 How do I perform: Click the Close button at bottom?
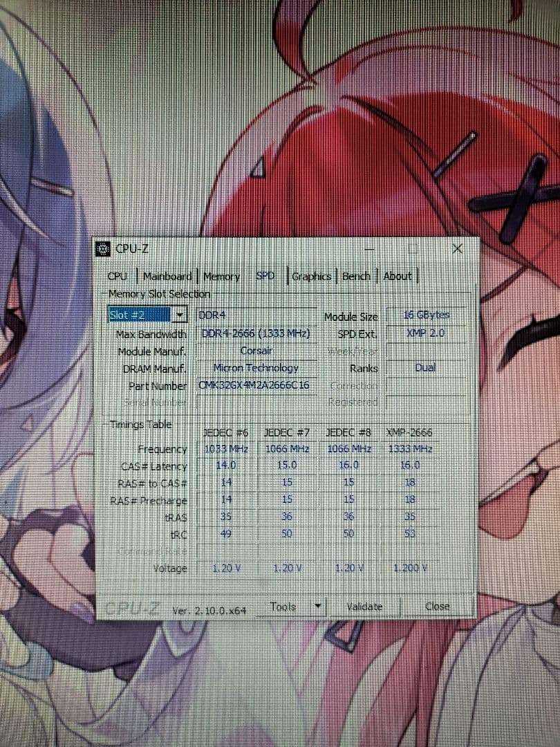point(437,606)
